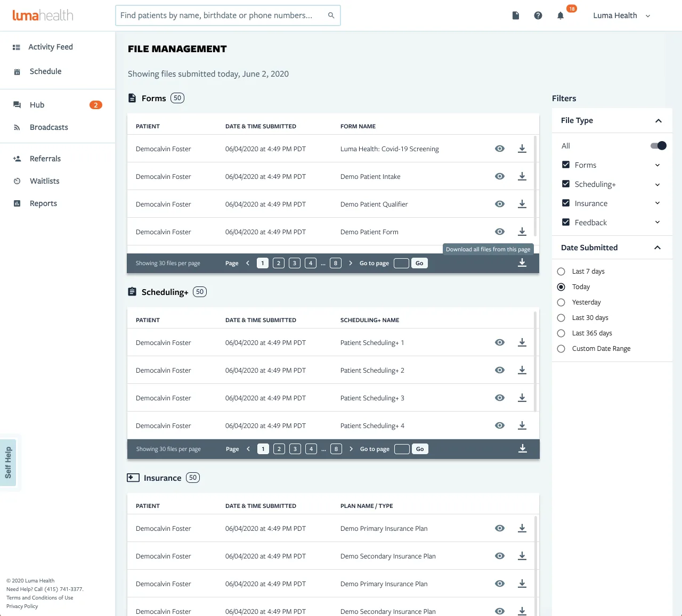Jump to page 2 of Forms
Viewport: 682px width, 616px height.
pyautogui.click(x=279, y=263)
